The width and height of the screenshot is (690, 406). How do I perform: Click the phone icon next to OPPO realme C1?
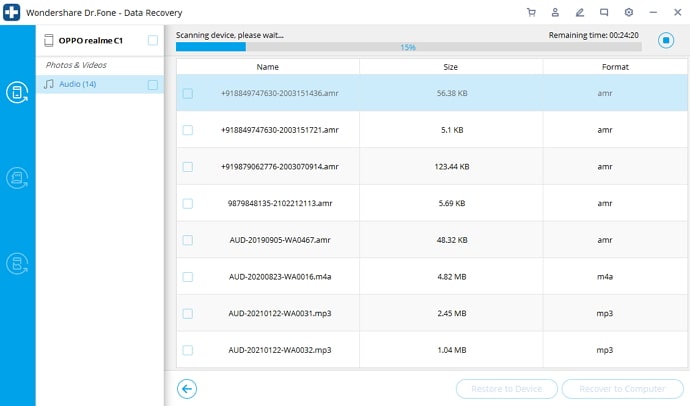(x=49, y=40)
